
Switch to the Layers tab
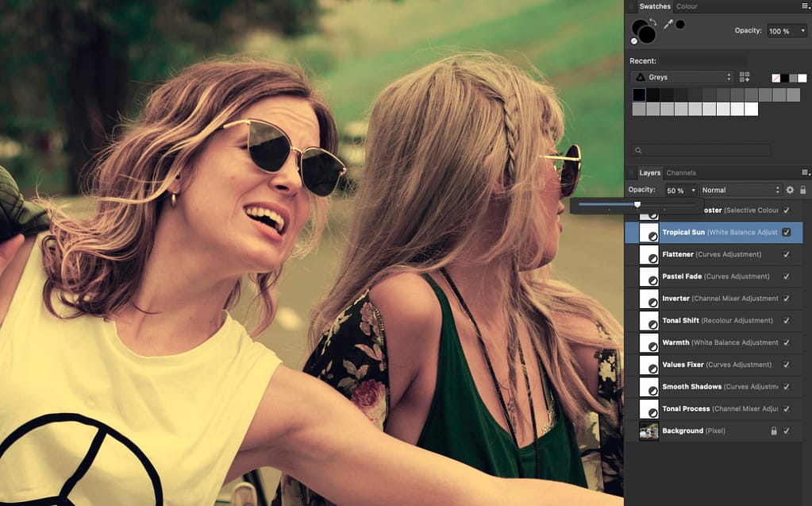649,172
